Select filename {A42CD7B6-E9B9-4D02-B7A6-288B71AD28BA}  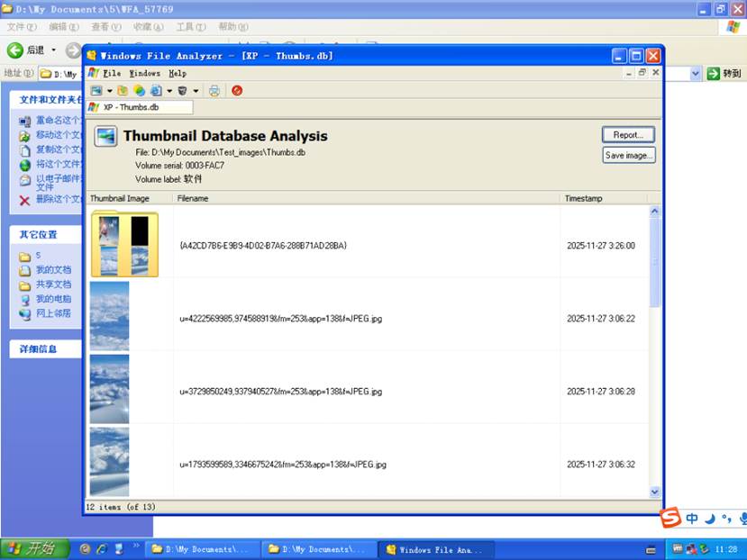click(263, 246)
